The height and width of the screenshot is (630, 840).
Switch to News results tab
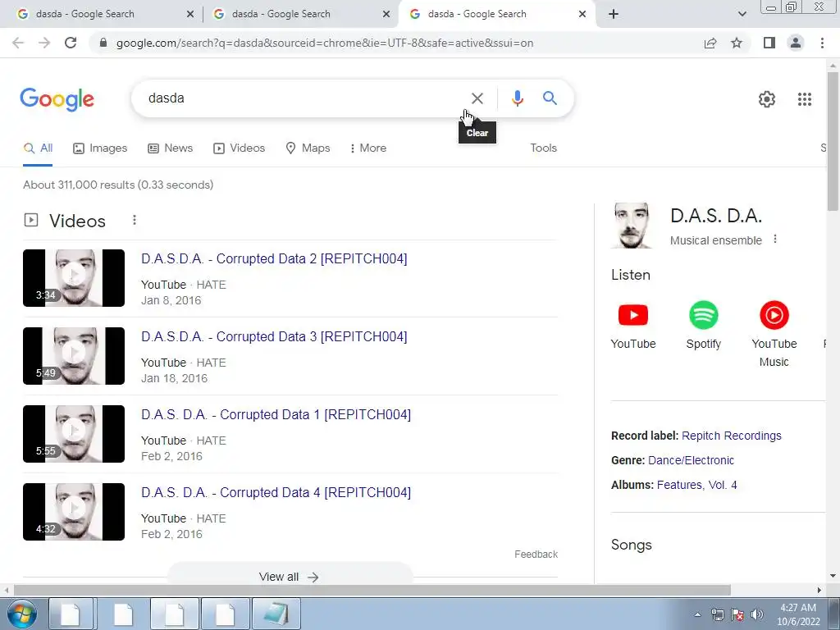pyautogui.click(x=171, y=148)
